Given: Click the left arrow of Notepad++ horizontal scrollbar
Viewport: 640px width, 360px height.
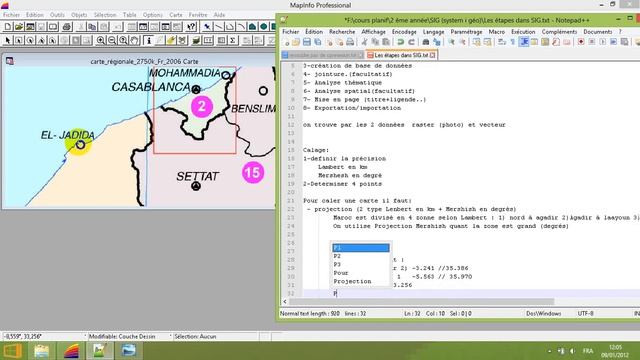Looking at the screenshot, I should pyautogui.click(x=285, y=302).
